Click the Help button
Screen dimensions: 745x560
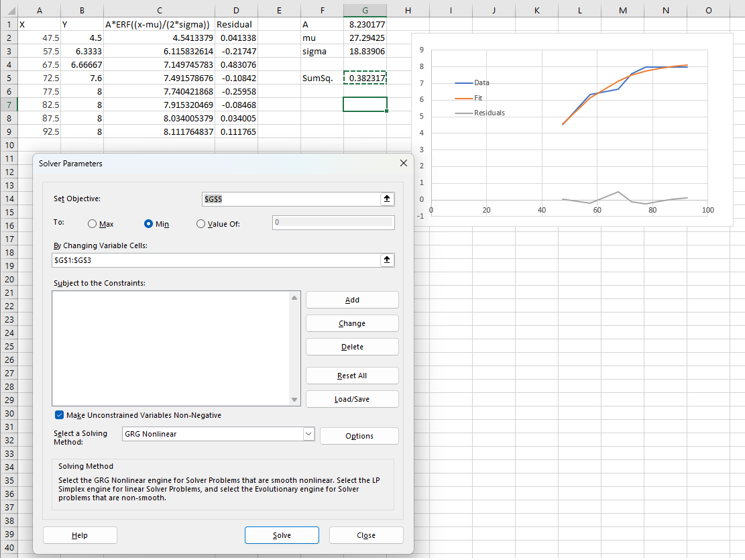[x=79, y=535]
